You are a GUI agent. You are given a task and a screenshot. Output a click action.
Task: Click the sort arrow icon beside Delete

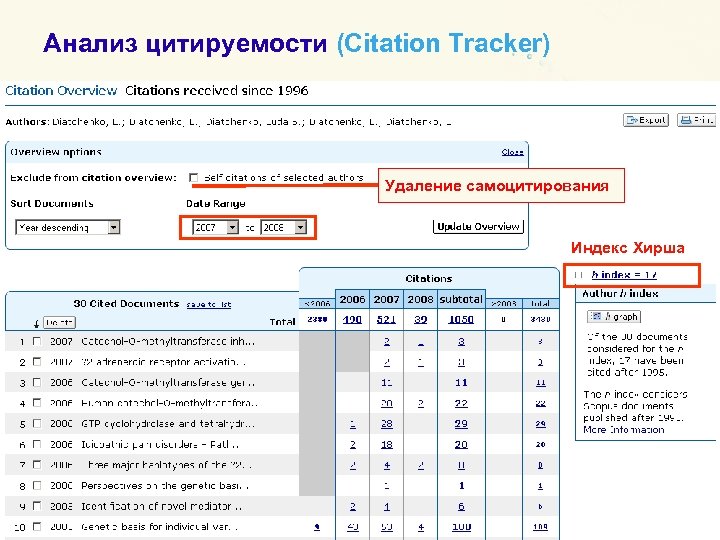(36, 324)
